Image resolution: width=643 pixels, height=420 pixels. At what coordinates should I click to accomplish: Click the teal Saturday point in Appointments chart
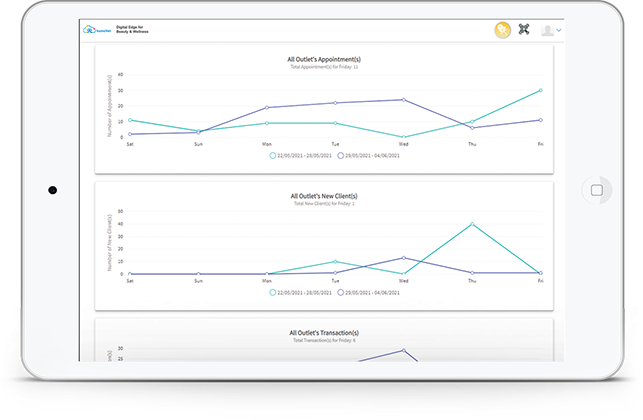coord(130,120)
